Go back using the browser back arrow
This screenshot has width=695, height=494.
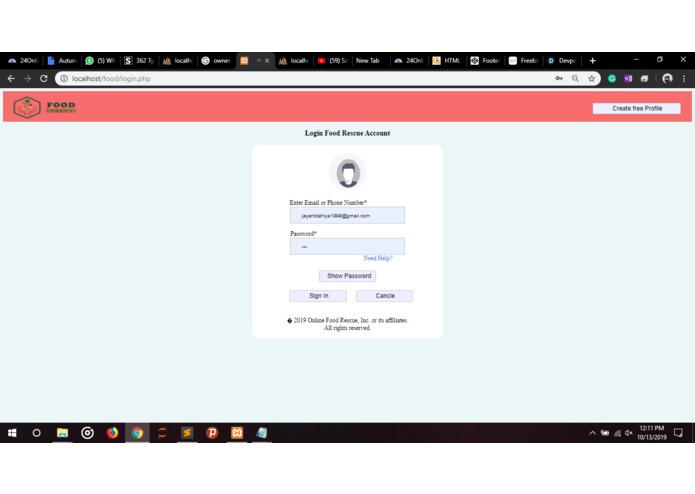click(11, 78)
